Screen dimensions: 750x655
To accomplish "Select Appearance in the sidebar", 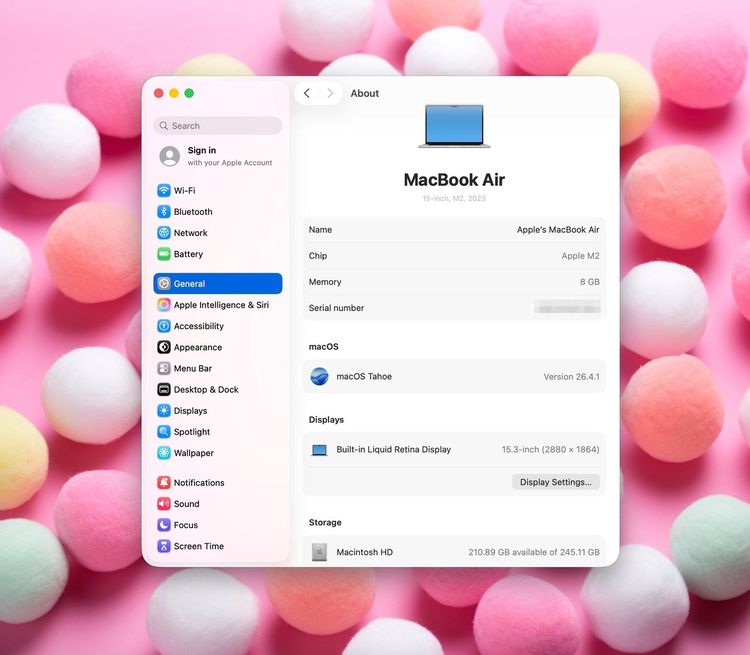I will tap(218, 347).
